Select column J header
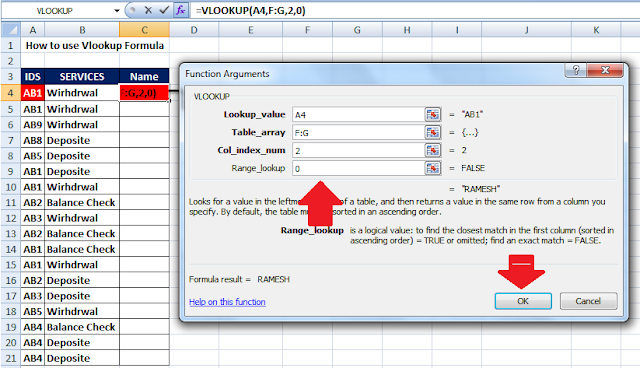Image resolution: width=640 pixels, height=368 pixels. point(527,30)
